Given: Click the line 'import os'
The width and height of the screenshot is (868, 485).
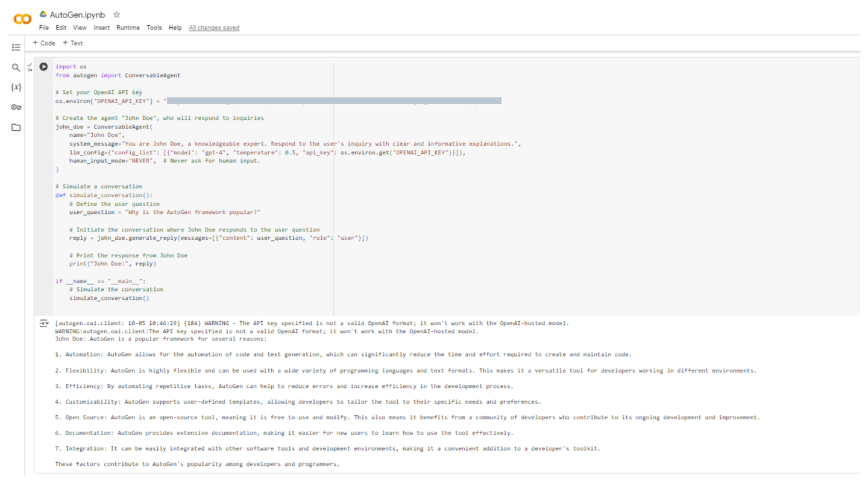Looking at the screenshot, I should (x=71, y=67).
